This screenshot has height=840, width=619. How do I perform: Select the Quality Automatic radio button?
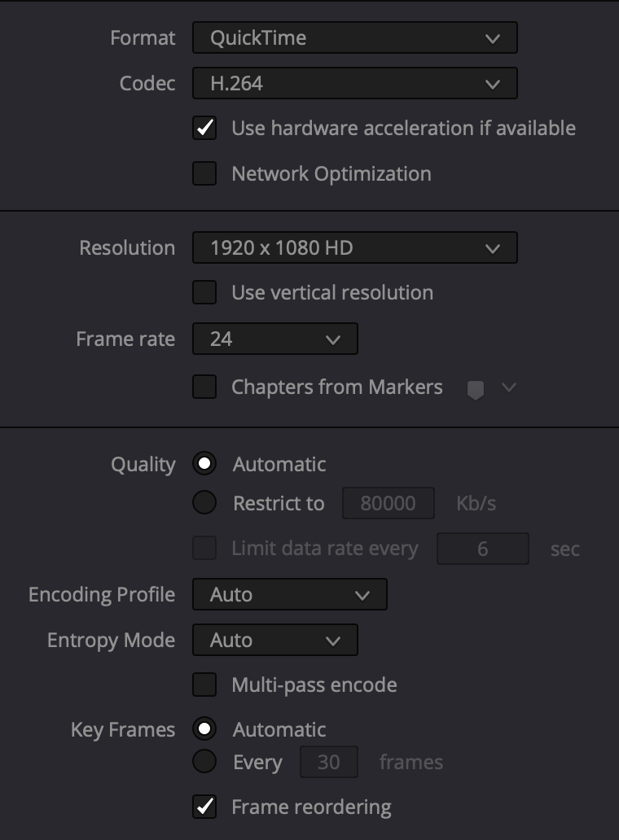click(x=204, y=465)
